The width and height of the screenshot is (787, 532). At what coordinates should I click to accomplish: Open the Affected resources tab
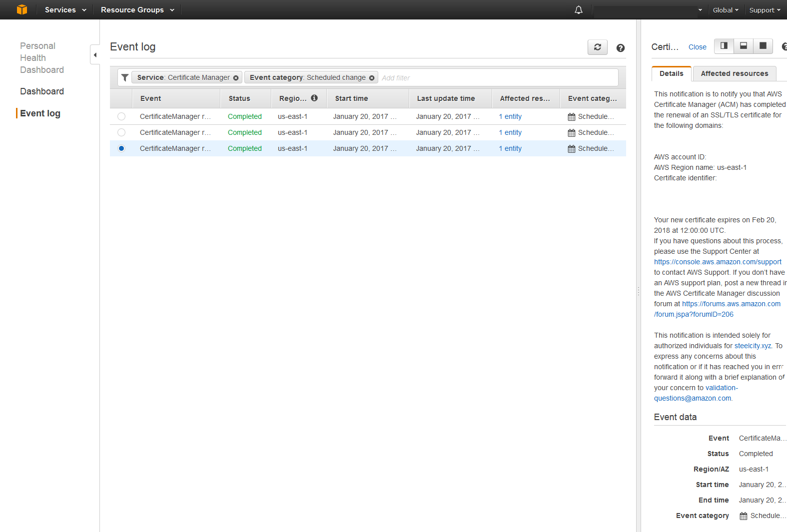tap(735, 73)
